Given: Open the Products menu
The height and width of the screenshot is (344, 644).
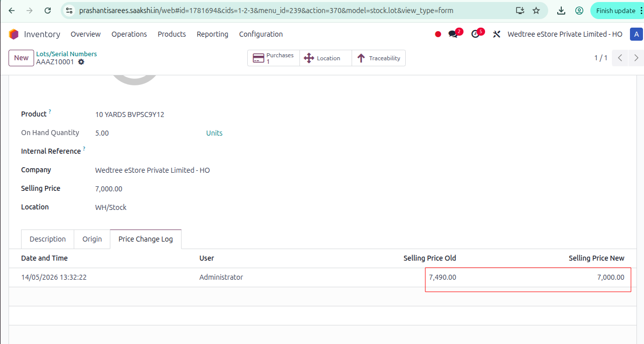Looking at the screenshot, I should click(x=172, y=34).
